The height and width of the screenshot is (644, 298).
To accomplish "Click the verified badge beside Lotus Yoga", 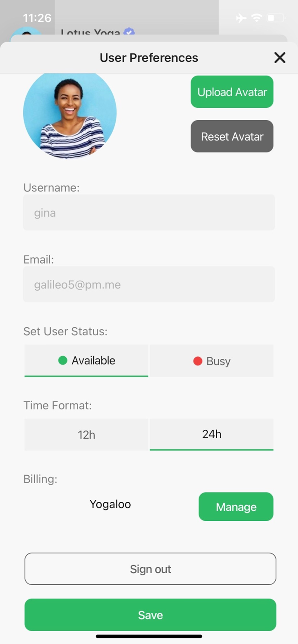I will point(129,32).
